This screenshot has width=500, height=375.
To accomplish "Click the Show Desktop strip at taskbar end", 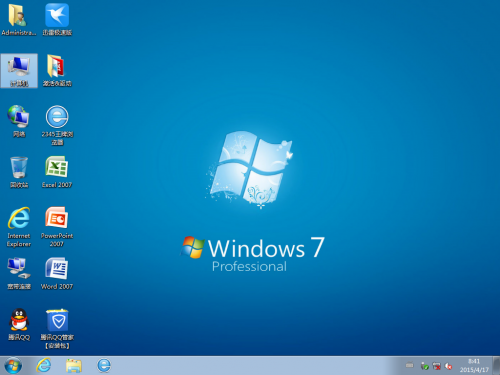I will (x=496, y=366).
